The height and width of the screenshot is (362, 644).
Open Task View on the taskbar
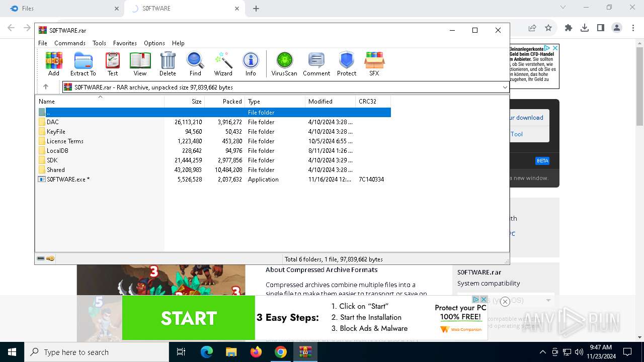point(181,352)
